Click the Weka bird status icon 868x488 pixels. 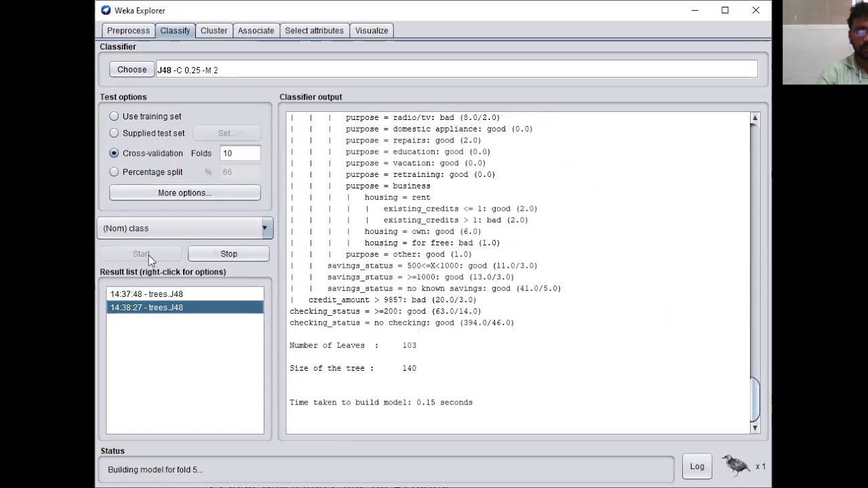pyautogui.click(x=736, y=465)
